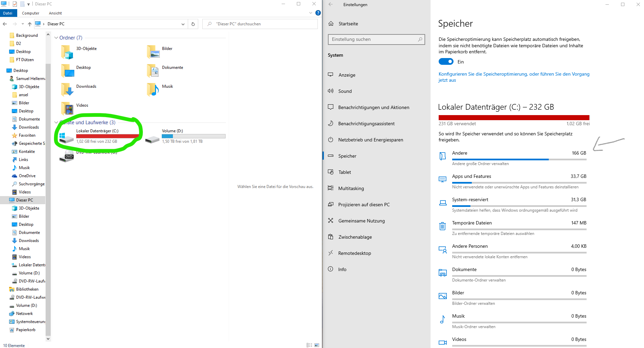Click the Zwischenablage clipboard icon
Viewport: 644px width, 348px height.
click(331, 237)
